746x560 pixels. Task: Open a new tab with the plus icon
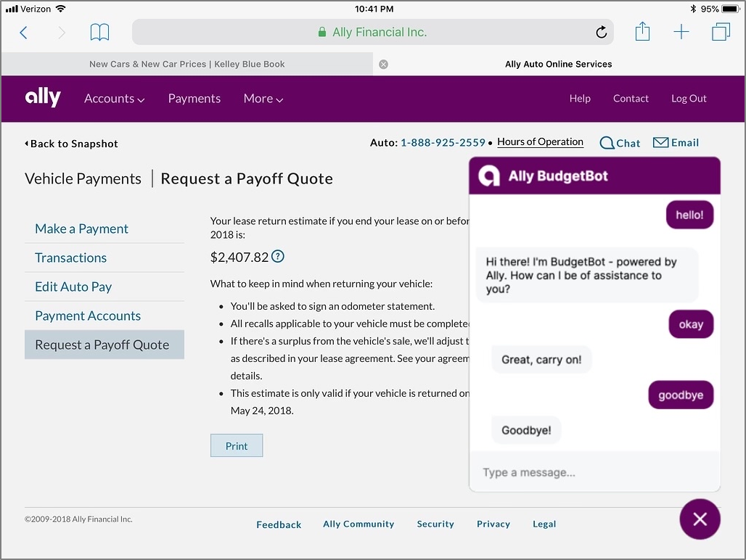[681, 32]
